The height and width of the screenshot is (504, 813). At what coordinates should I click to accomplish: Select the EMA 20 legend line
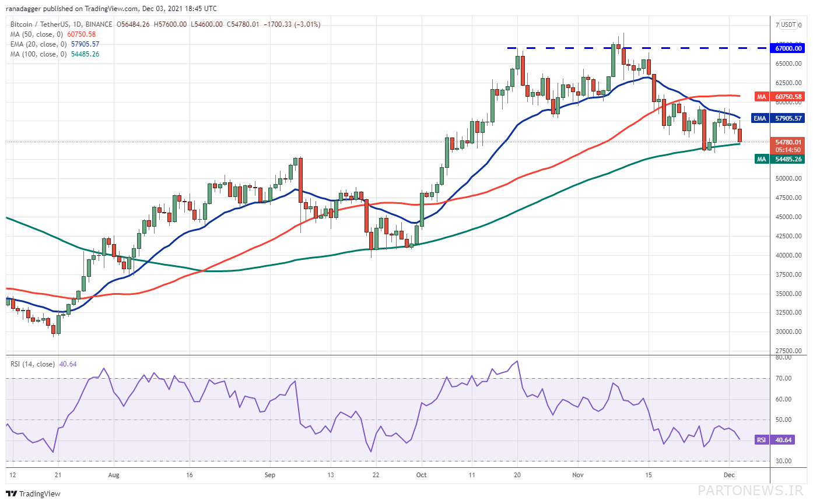point(54,44)
